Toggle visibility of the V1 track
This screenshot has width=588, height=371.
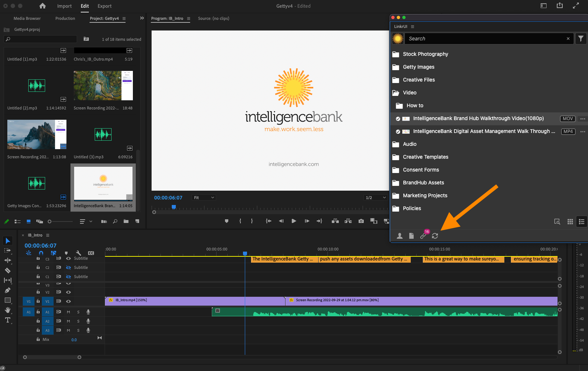68,301
